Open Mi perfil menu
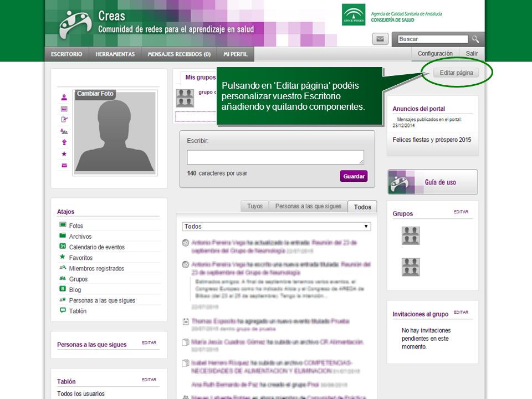Image resolution: width=532 pixels, height=399 pixels. [x=236, y=54]
